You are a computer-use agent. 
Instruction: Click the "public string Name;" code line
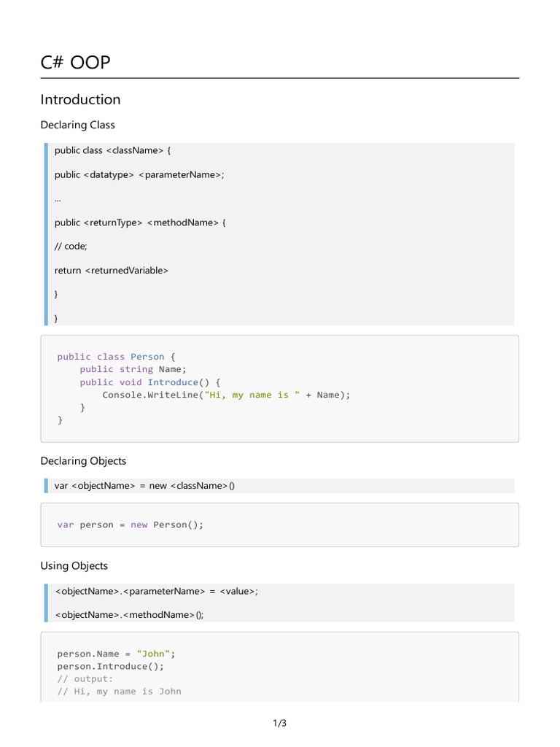(x=133, y=369)
